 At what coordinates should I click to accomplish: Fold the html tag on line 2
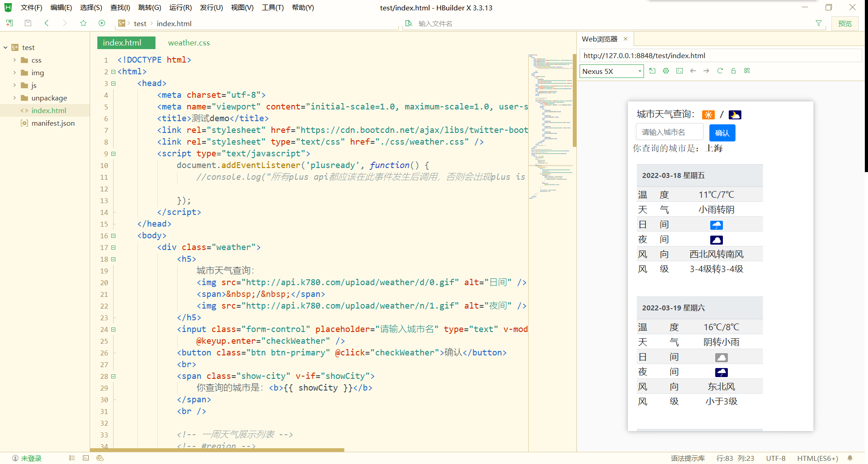pos(113,72)
